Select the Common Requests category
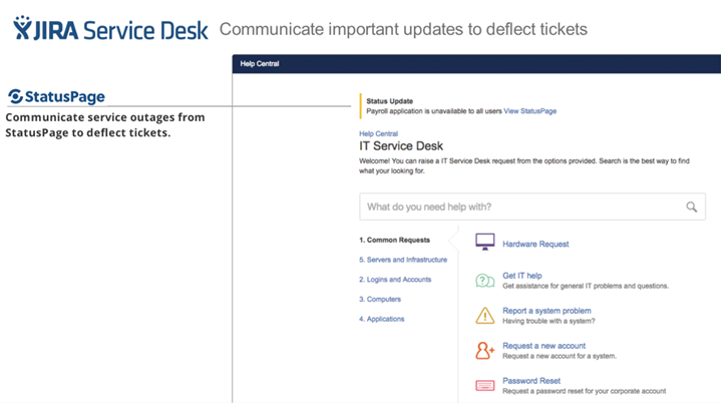The width and height of the screenshot is (721, 403). 395,240
